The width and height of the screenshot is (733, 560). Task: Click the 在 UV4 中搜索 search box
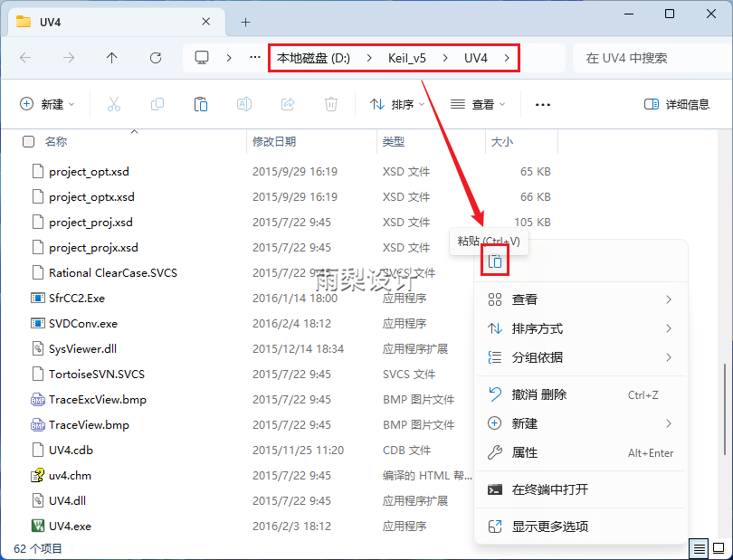(x=652, y=58)
